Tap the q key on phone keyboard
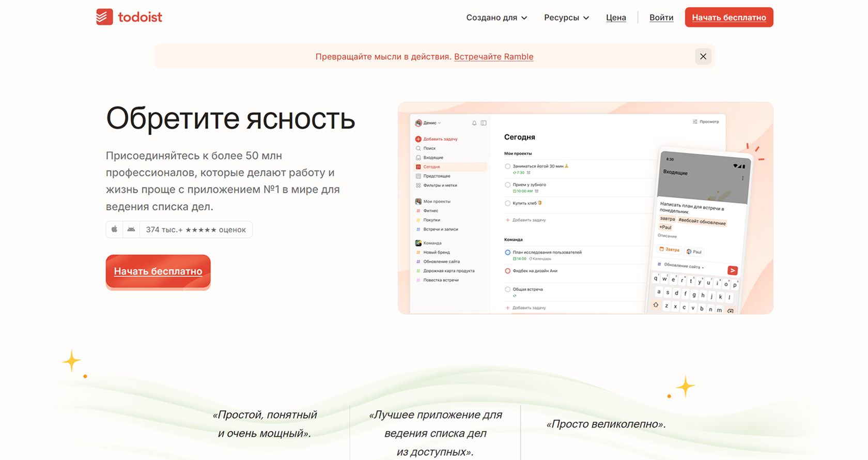 656,278
